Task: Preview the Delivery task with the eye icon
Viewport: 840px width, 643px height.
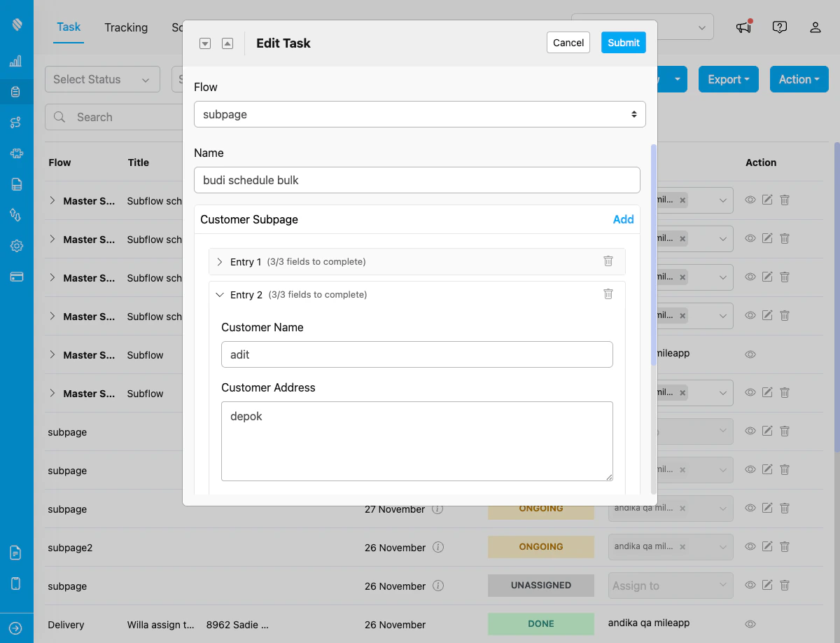Action: tap(750, 623)
